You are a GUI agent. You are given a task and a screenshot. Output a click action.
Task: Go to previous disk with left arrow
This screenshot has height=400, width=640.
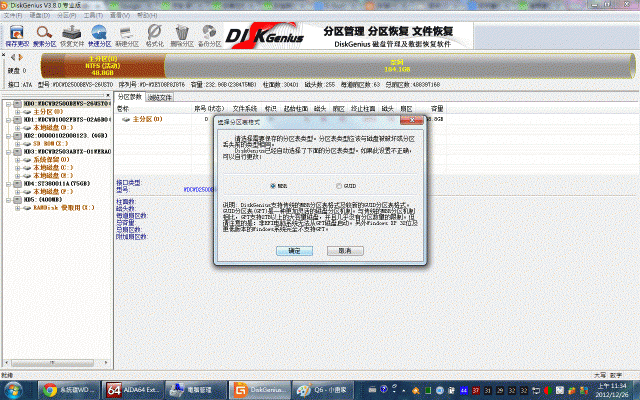(13, 57)
